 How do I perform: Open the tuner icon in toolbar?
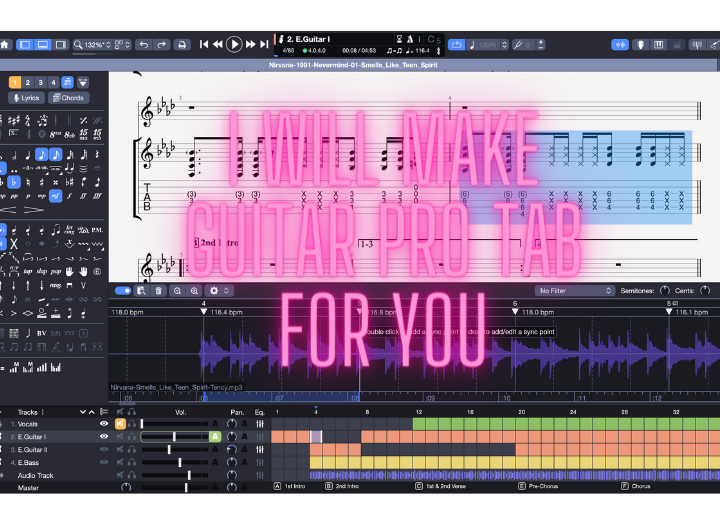[697, 45]
